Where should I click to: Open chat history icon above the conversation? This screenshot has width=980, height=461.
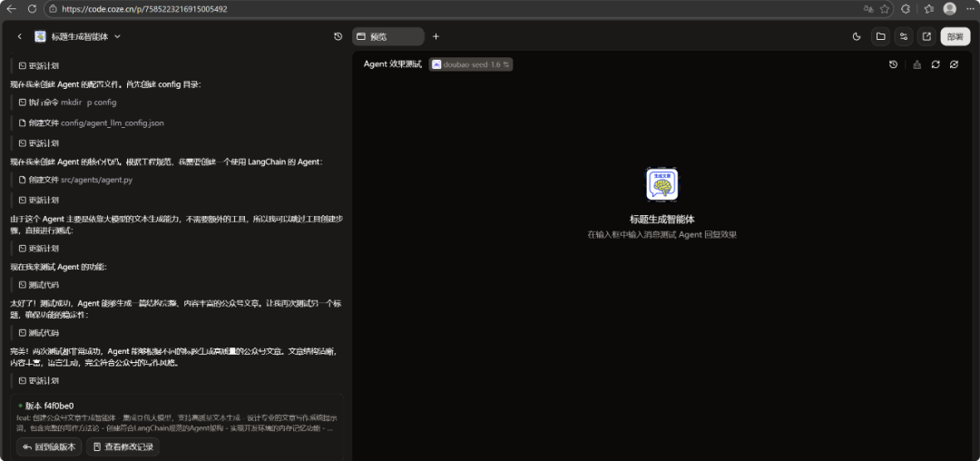coord(338,37)
